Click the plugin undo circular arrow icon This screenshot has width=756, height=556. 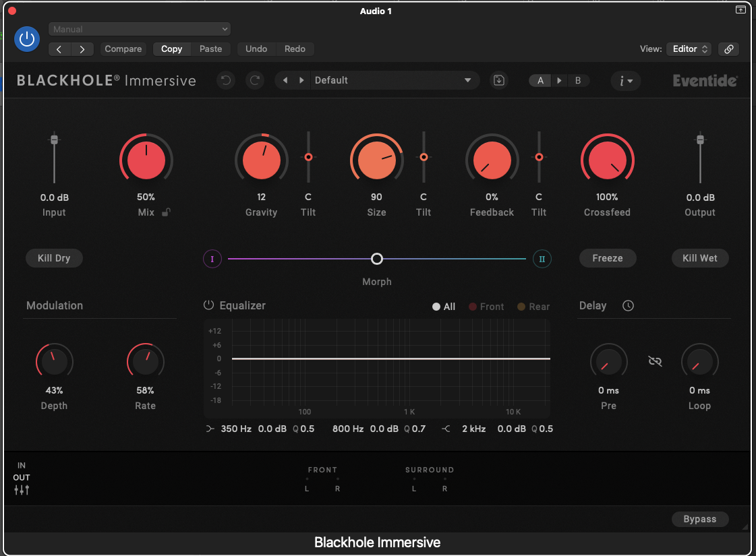click(226, 80)
